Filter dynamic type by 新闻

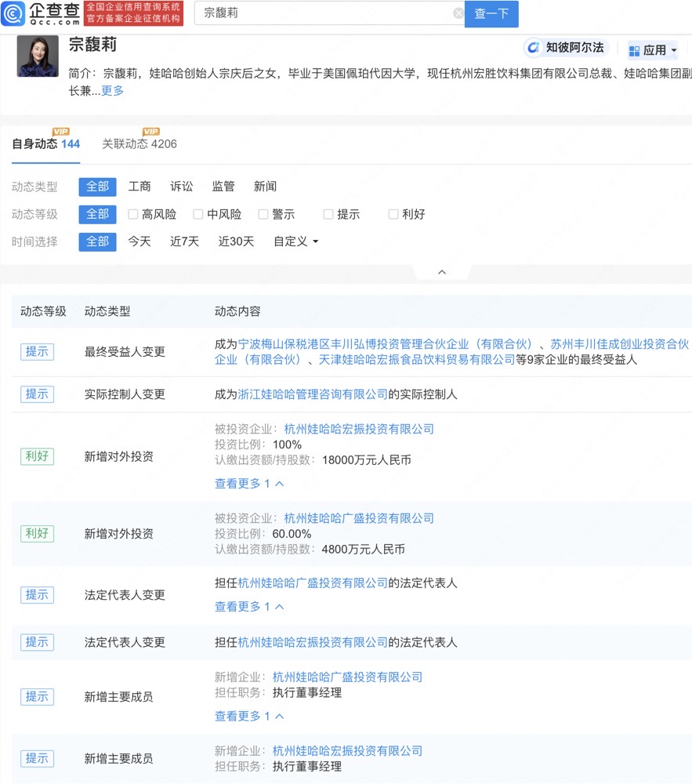266,187
